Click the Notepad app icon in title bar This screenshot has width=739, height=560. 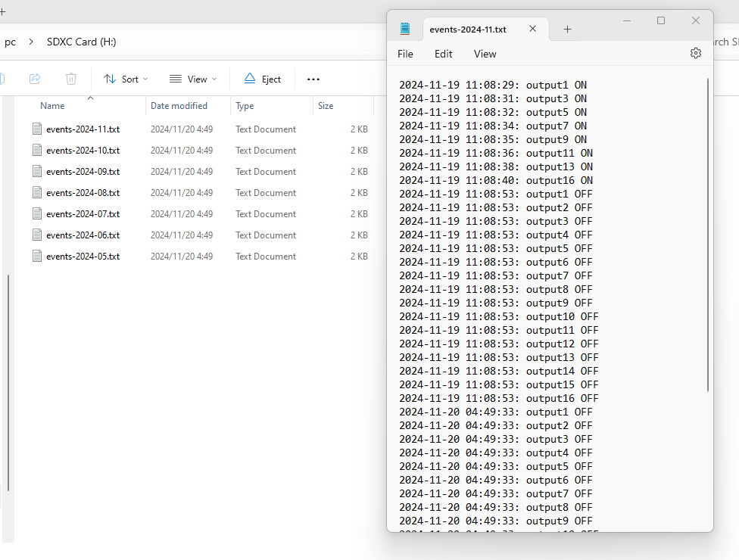pyautogui.click(x=405, y=29)
